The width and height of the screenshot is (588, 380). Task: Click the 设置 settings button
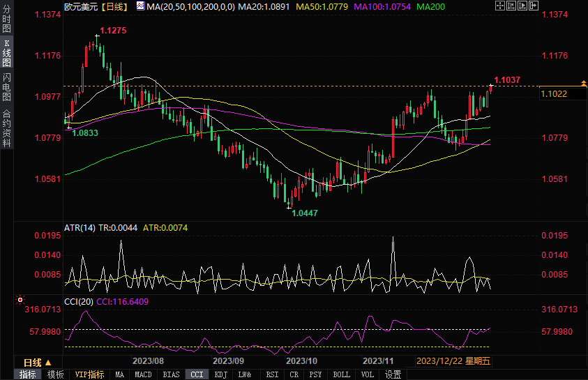coord(393,374)
